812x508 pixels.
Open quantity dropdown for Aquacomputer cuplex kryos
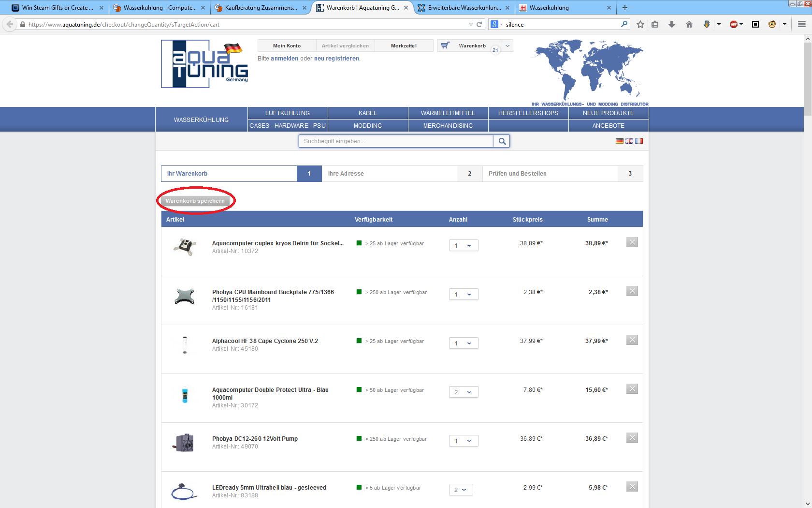[464, 245]
